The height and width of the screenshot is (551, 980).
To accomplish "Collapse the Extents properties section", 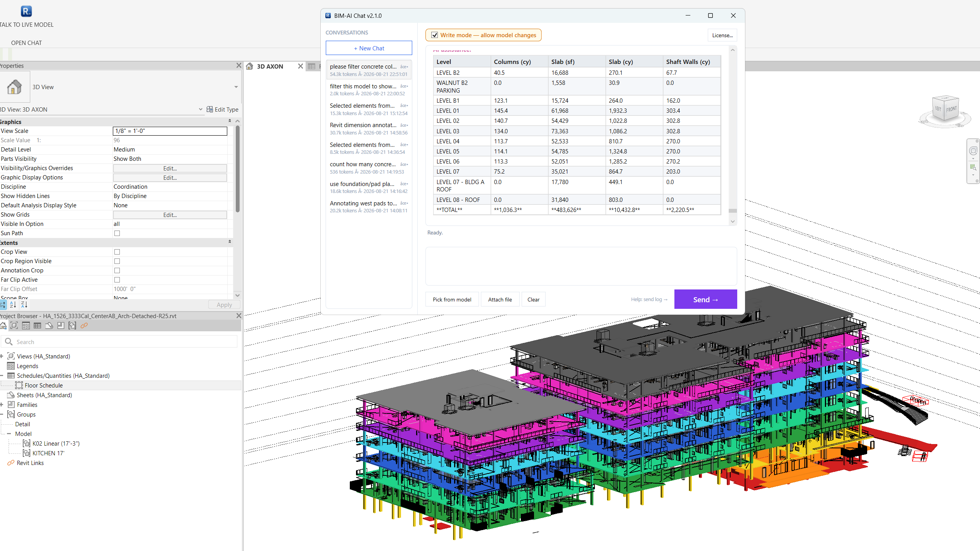I will pos(230,242).
